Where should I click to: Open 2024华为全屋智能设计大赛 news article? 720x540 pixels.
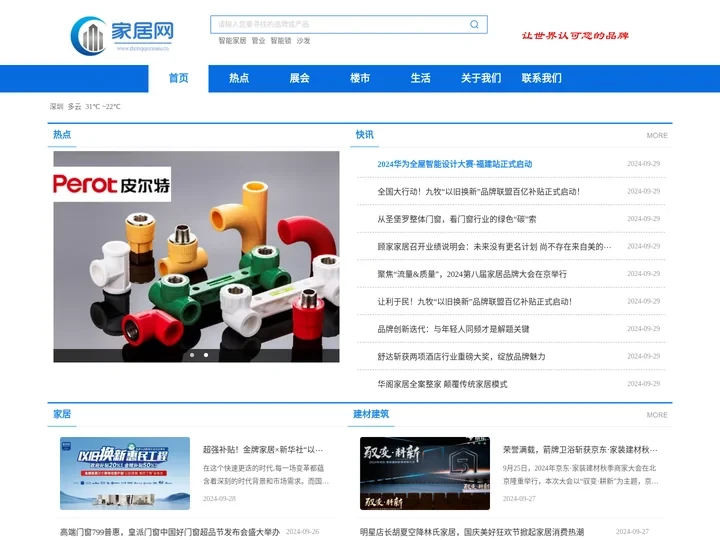click(x=455, y=164)
